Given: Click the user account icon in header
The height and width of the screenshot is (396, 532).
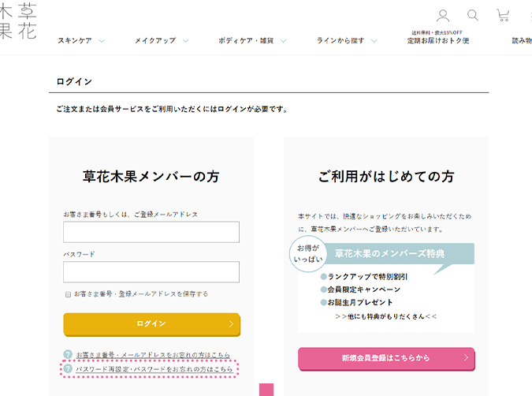Looking at the screenshot, I should [443, 15].
